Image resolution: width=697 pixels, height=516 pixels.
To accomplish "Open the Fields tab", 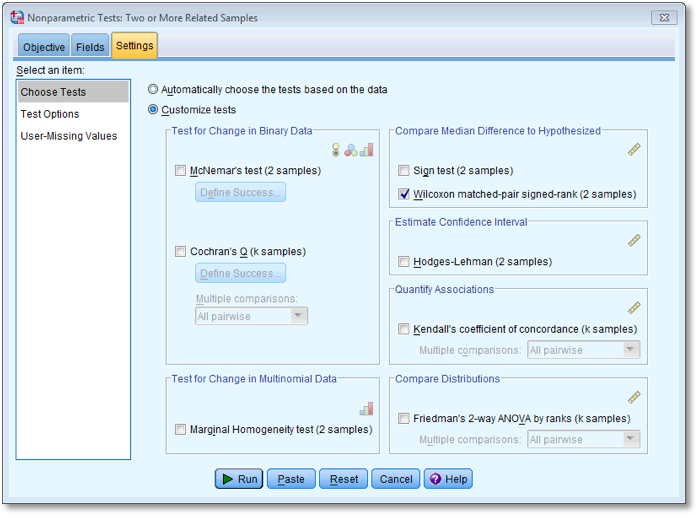I will [90, 47].
